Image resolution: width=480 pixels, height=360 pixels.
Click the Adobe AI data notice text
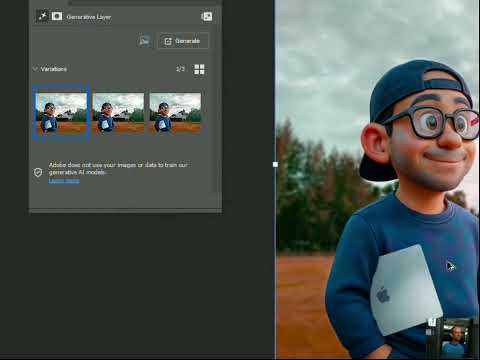118,168
